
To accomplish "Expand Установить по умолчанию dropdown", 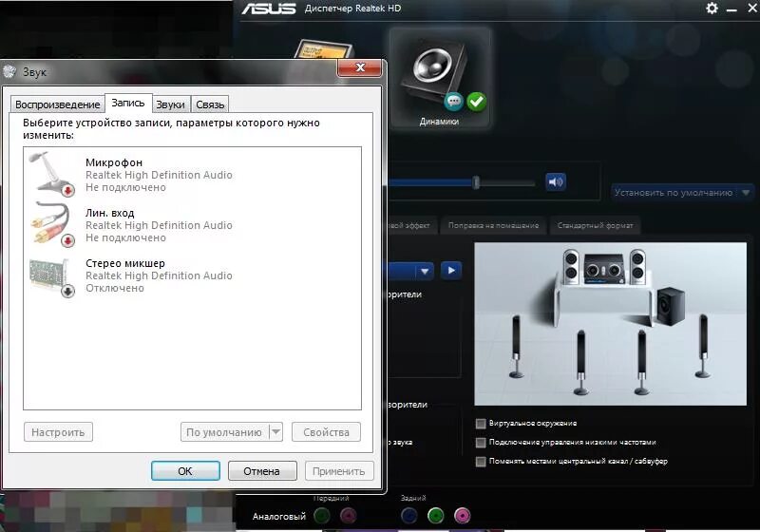I will click(746, 192).
